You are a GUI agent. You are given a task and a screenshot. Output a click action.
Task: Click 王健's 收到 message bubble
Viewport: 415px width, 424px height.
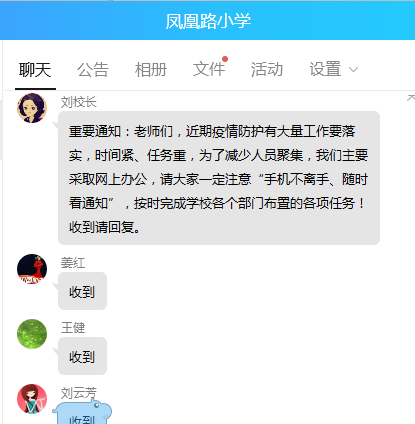tap(82, 356)
